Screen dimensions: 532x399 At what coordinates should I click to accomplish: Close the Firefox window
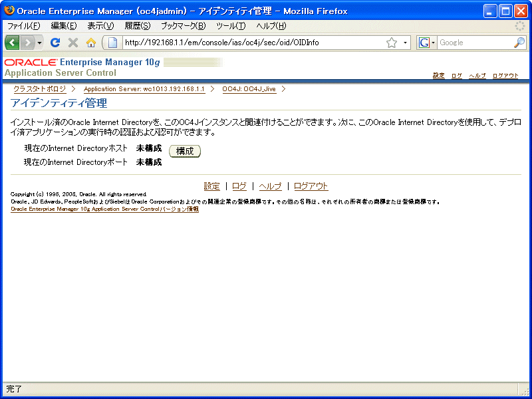521,11
